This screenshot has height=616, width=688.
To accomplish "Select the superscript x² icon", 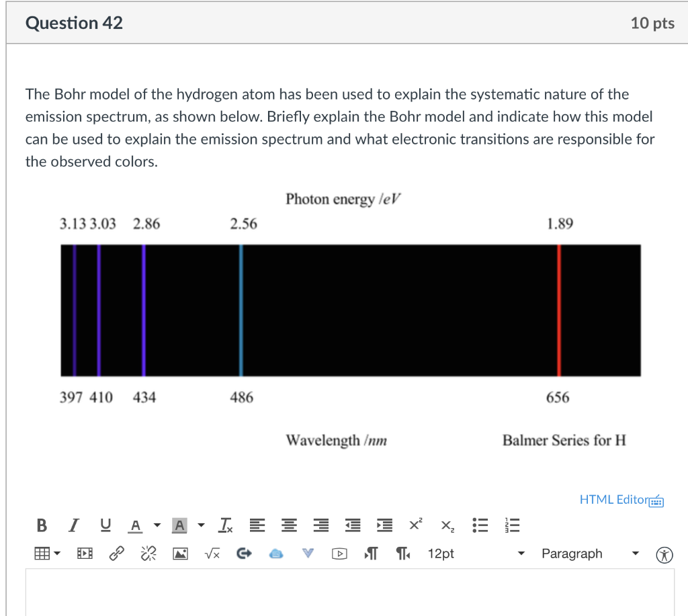I will point(415,525).
